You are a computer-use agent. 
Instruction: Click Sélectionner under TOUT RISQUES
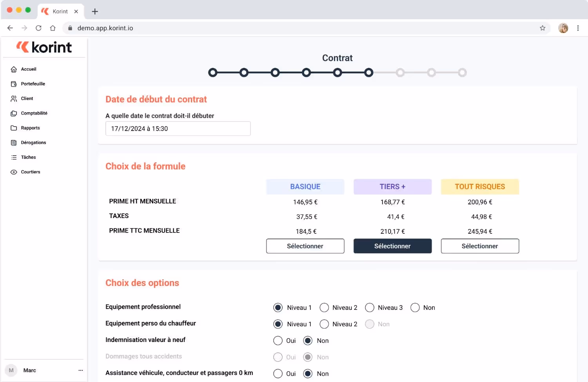[480, 246]
